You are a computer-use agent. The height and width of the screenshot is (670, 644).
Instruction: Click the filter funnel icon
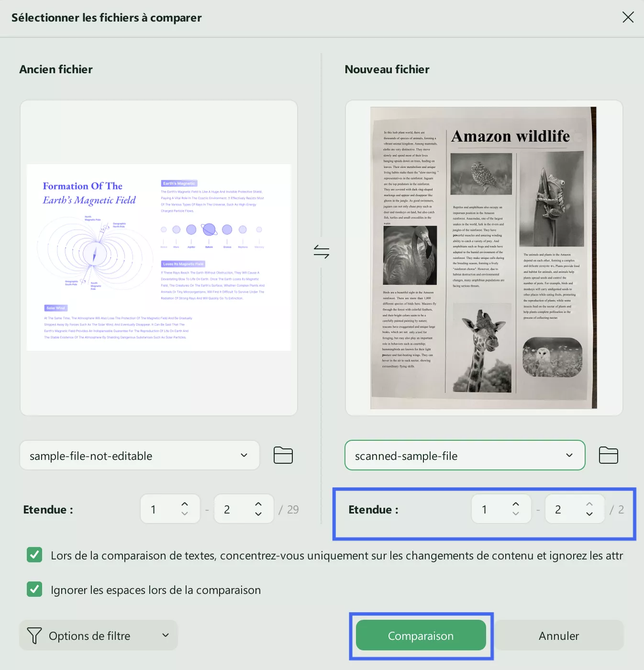tap(34, 636)
